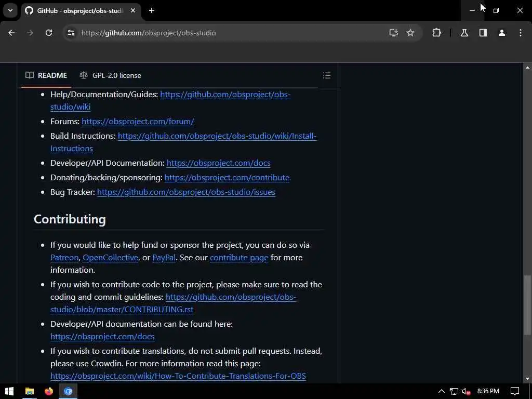
Task: View site information icon in address bar
Action: (71, 33)
